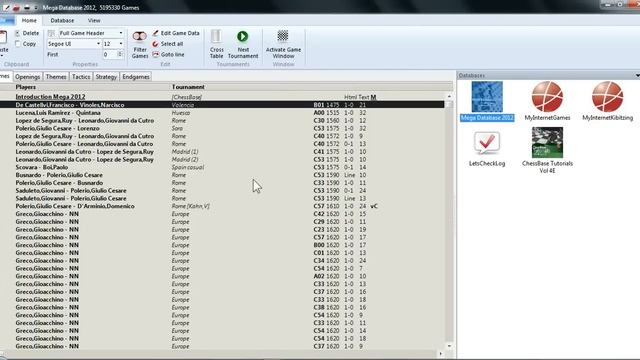Switch to the Tactics tab
This screenshot has height=360, width=640.
(x=81, y=77)
